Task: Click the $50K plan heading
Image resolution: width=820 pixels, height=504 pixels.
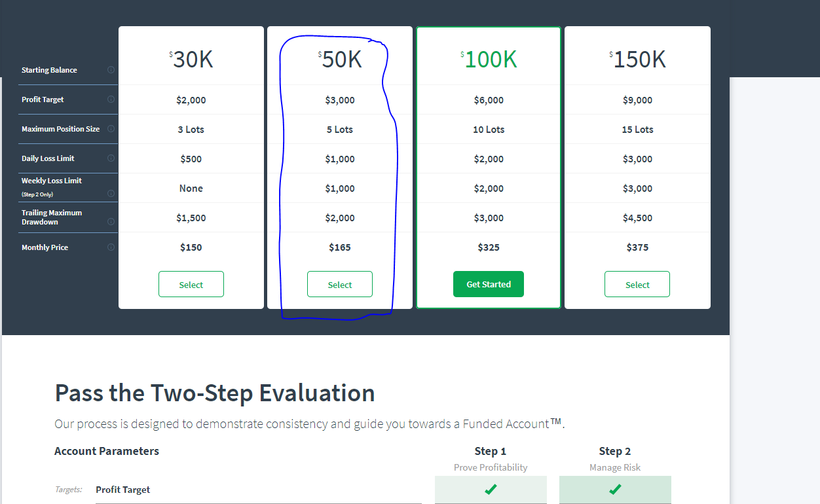Action: [340, 59]
